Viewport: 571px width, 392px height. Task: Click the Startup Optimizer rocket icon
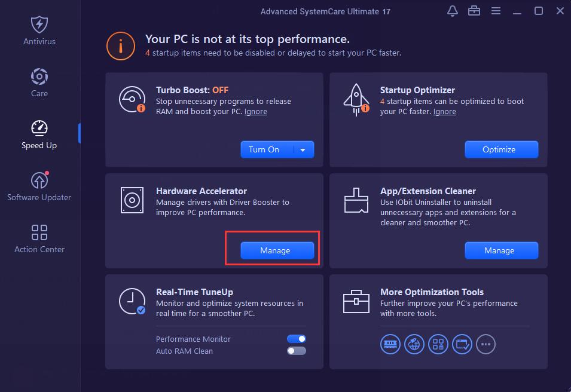tap(356, 100)
